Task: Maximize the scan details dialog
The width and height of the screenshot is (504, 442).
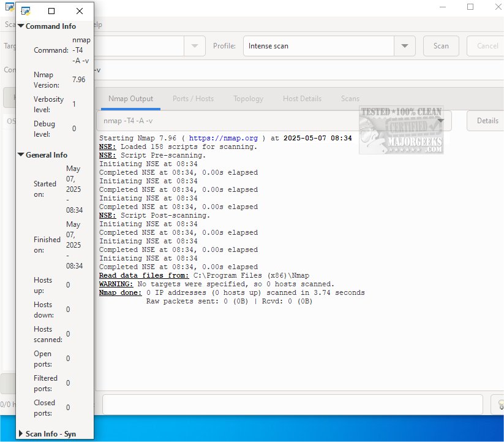Action: pyautogui.click(x=51, y=11)
